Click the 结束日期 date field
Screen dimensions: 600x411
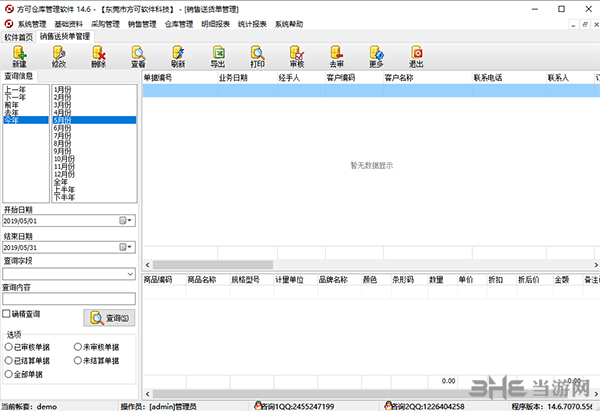(x=69, y=247)
